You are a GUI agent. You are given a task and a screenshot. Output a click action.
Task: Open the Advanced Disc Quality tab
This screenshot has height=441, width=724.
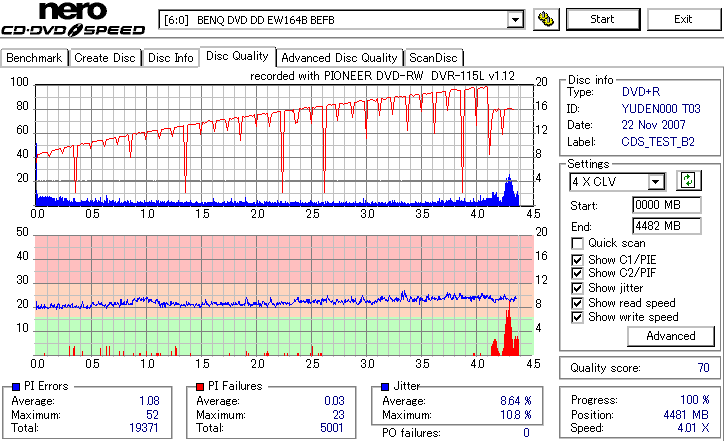click(x=339, y=58)
